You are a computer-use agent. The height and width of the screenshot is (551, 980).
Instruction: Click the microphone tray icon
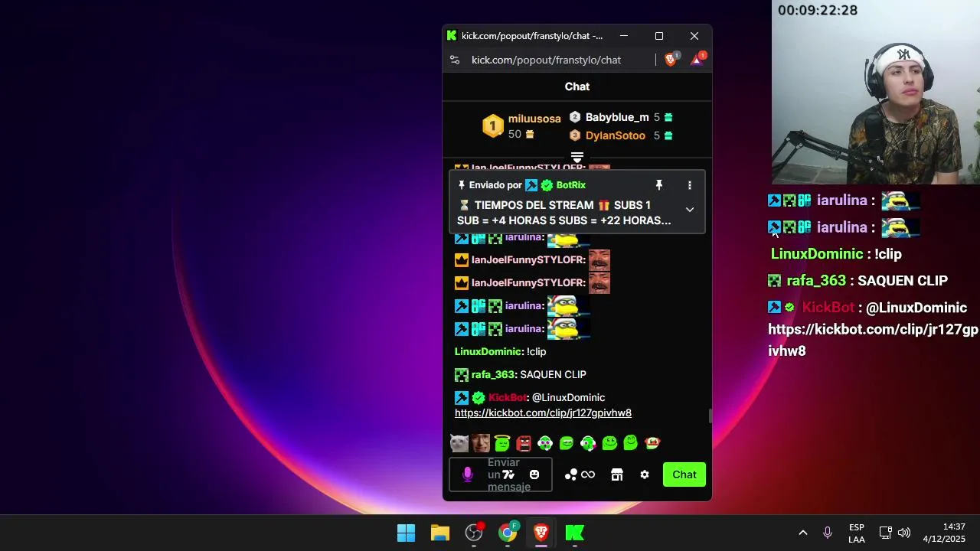(x=828, y=533)
